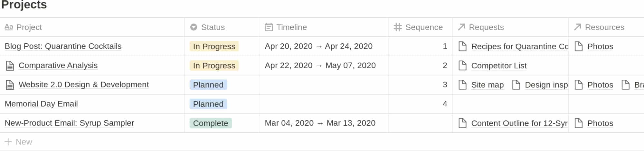Click the calendar icon in Timeline header
Image resolution: width=644 pixels, height=151 pixels.
click(x=269, y=27)
